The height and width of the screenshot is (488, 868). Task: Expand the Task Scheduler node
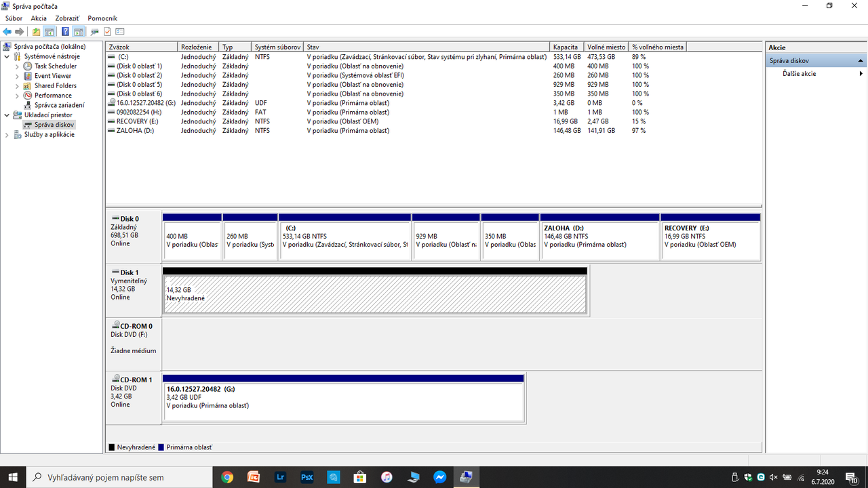(18, 66)
